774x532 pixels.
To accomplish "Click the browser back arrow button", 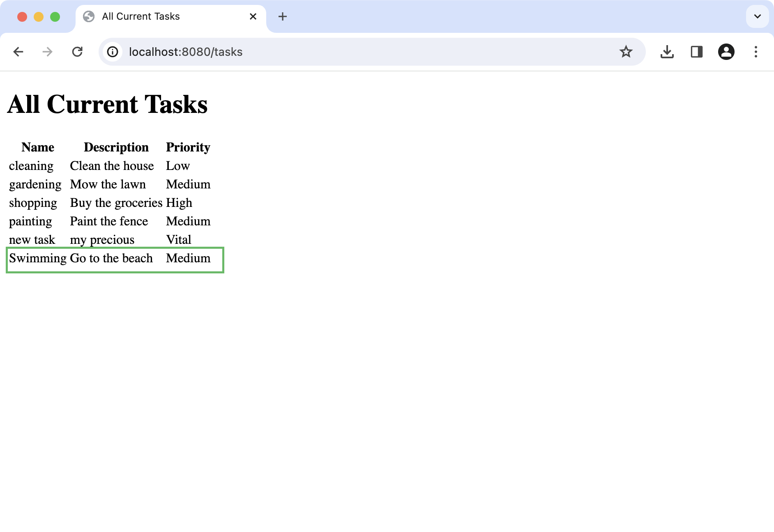I will 18,52.
